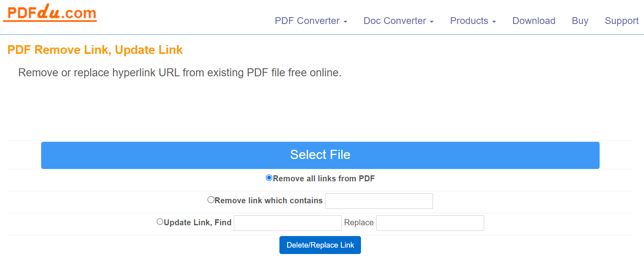Viewport: 644px width, 264px height.
Task: Go to the Support page
Action: pos(621,21)
